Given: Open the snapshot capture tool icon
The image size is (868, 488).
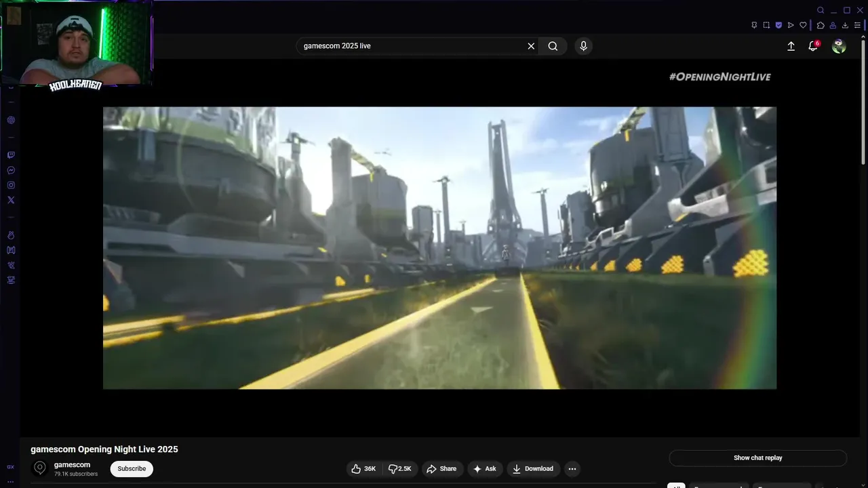Looking at the screenshot, I should click(766, 25).
